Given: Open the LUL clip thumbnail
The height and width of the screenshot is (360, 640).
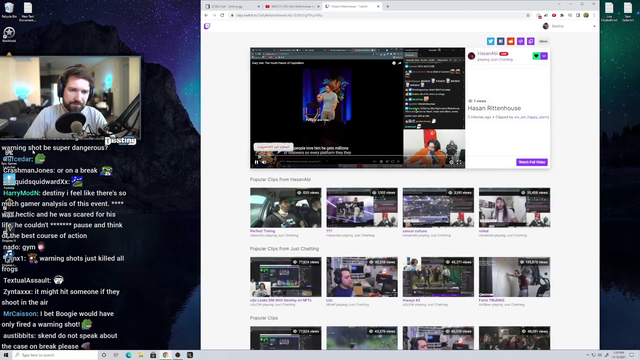Looking at the screenshot, I should 362,277.
